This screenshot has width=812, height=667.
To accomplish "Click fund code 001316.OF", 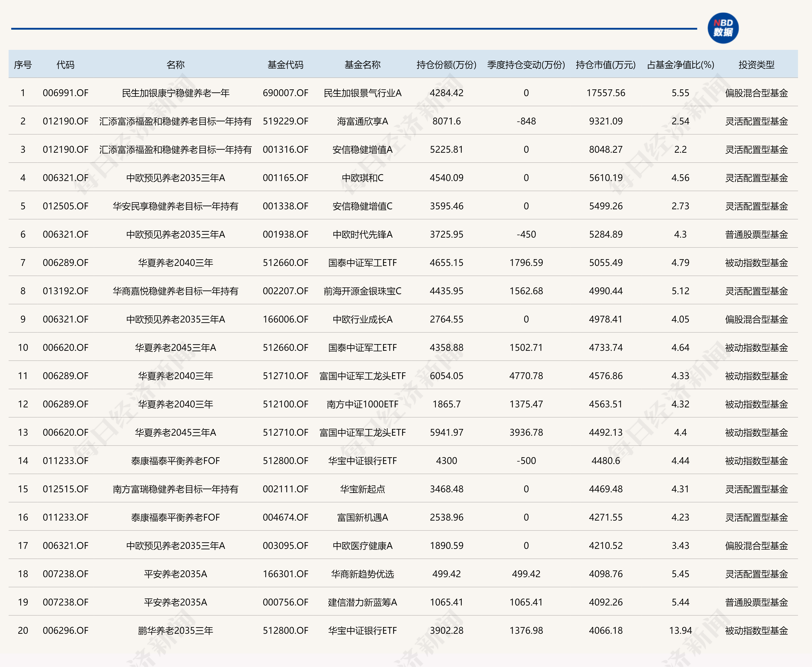I will (285, 150).
